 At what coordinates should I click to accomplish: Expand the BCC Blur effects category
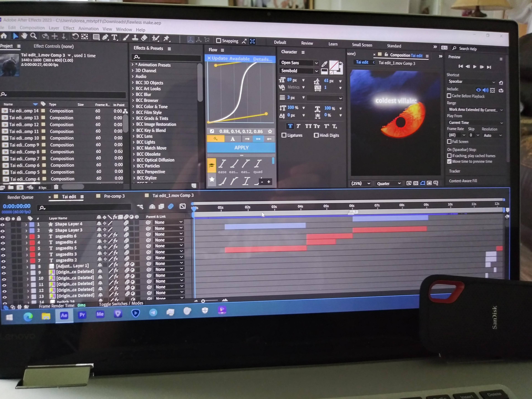[133, 94]
